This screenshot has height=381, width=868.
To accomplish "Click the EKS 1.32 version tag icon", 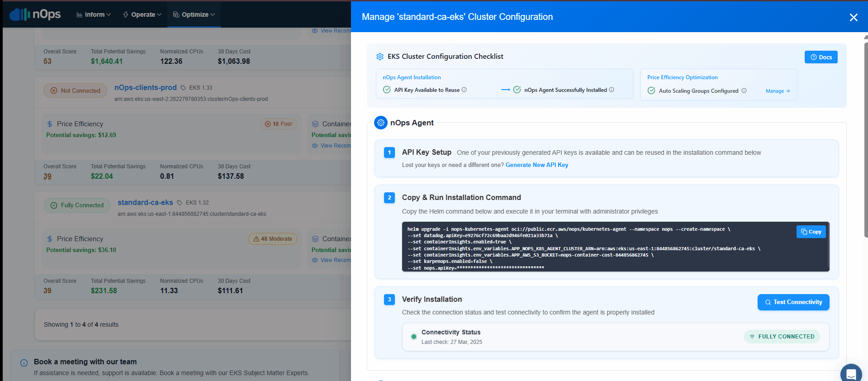I will coord(180,203).
